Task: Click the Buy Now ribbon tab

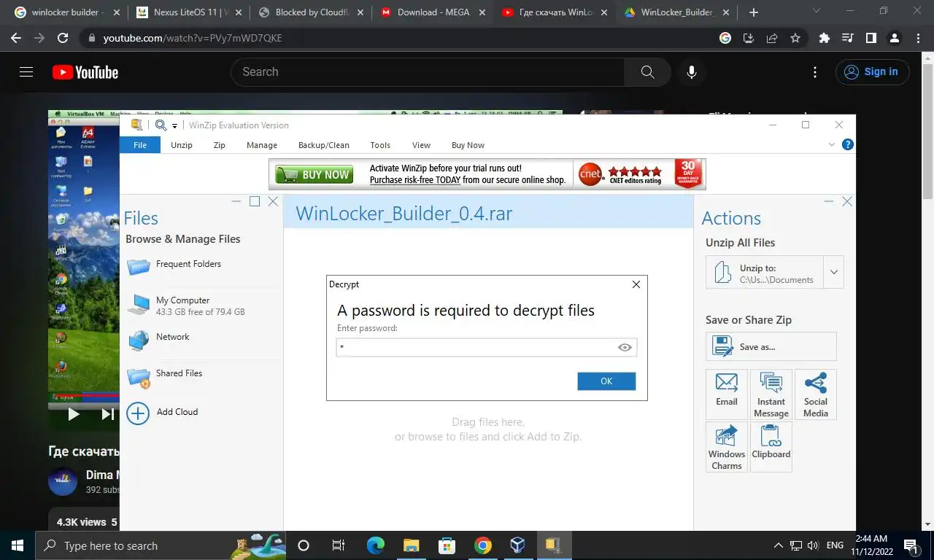Action: point(468,145)
